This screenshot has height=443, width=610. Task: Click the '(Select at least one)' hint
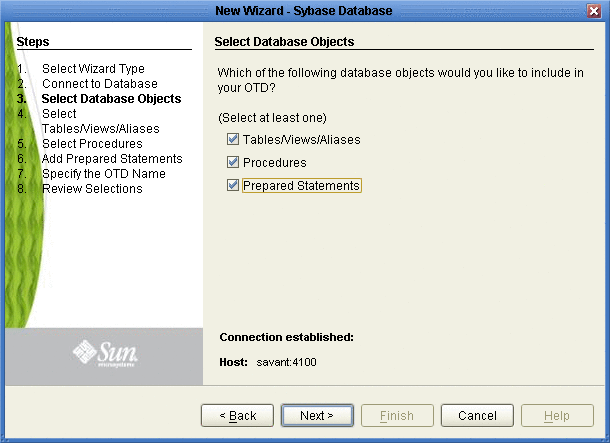pos(272,118)
